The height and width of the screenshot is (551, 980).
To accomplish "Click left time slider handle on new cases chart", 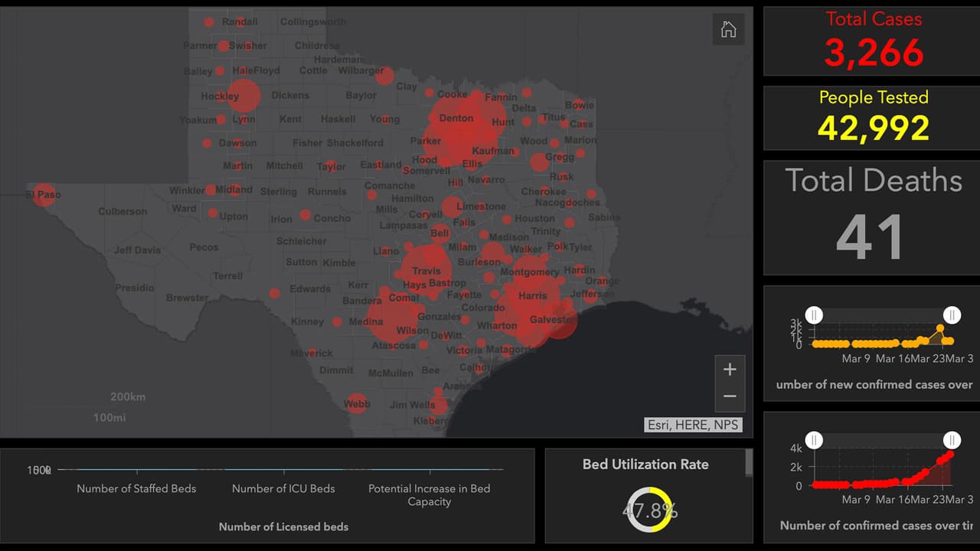I will point(814,315).
